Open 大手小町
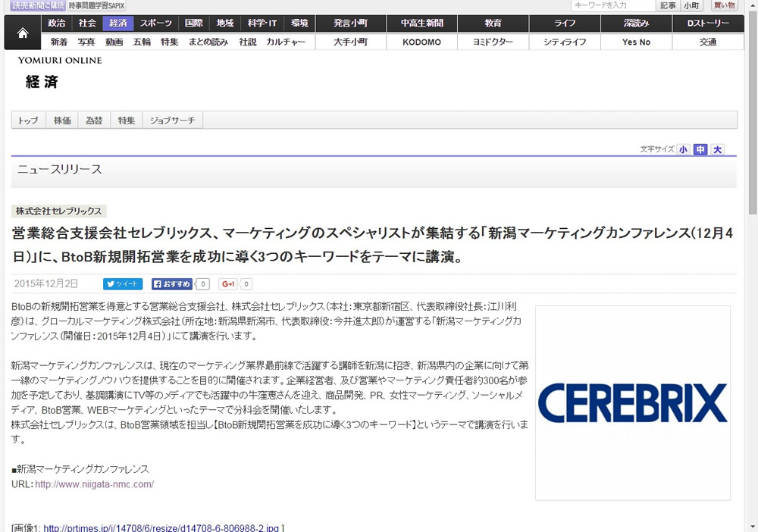Viewport: 758px width, 532px height. [351, 42]
